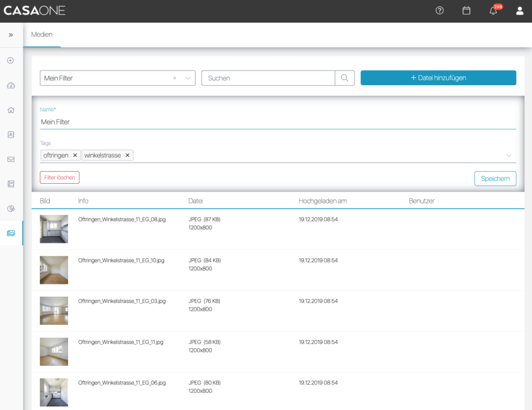
Task: Clear the Mein Filter selection
Action: [175, 78]
